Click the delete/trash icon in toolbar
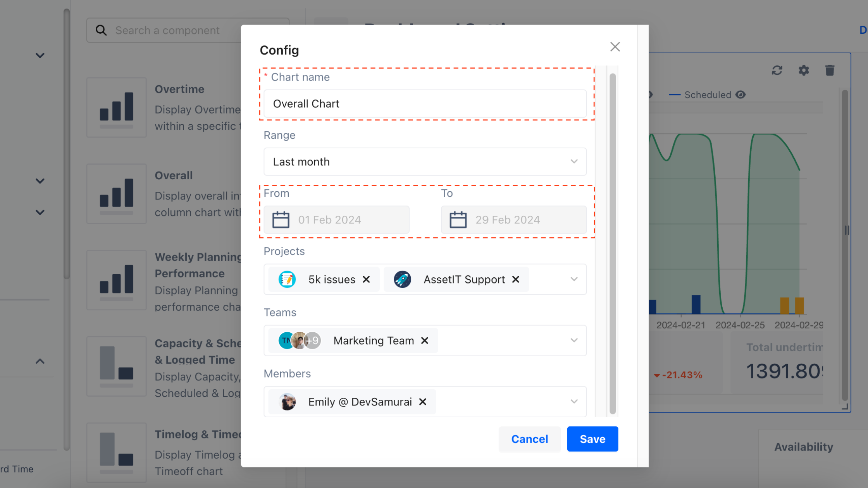Screen dimensions: 868x488 tap(829, 70)
